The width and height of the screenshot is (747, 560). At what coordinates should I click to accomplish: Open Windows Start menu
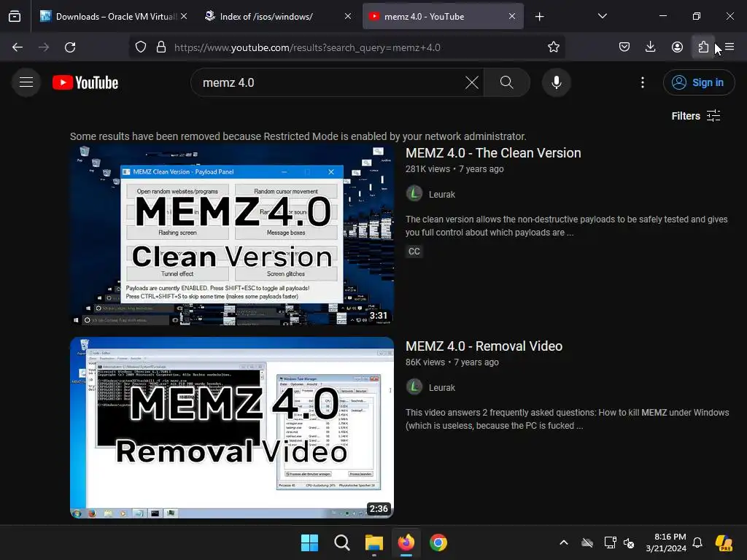point(309,542)
